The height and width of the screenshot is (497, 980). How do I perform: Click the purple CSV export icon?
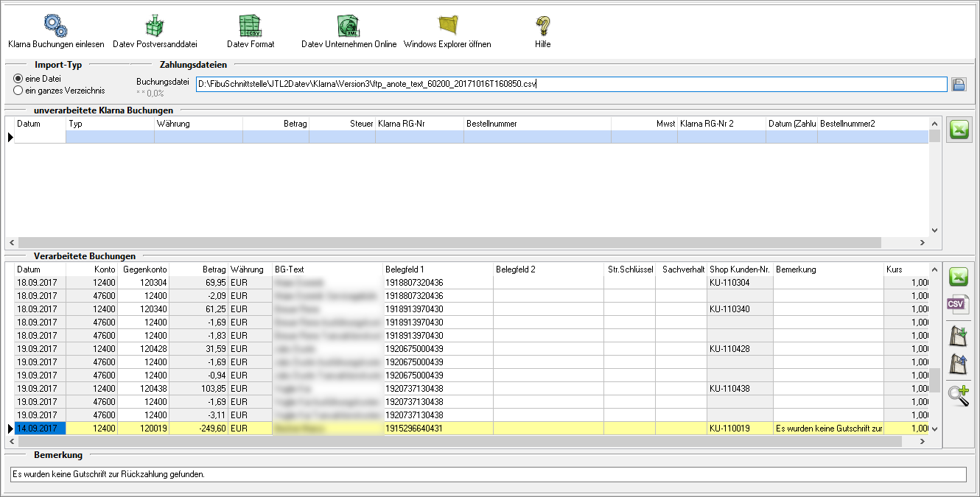coord(959,304)
